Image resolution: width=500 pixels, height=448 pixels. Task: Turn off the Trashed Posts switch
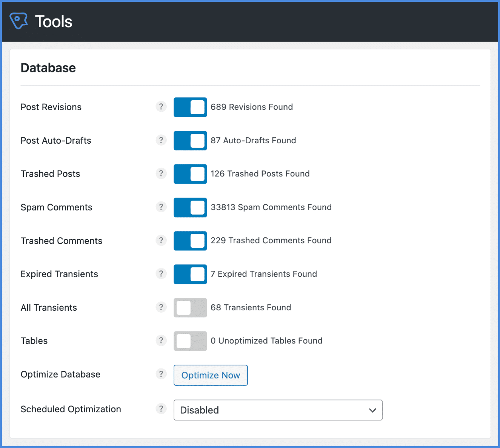190,174
